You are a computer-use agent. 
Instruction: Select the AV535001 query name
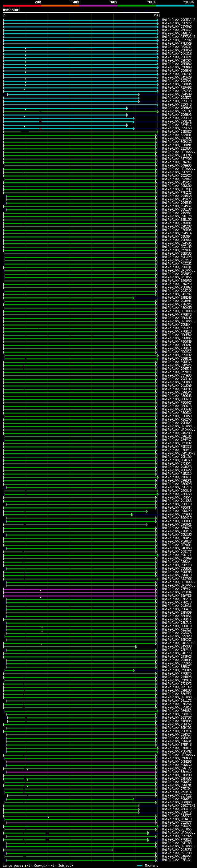click(x=11, y=10)
